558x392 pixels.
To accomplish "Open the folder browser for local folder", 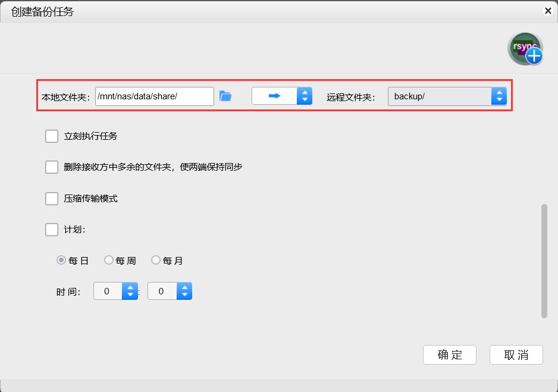I will pos(226,96).
